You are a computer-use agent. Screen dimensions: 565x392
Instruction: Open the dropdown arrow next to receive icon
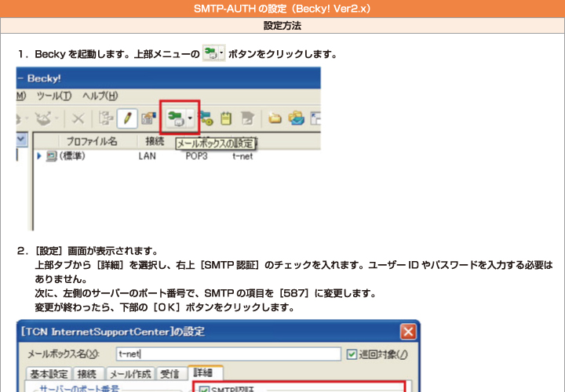coord(56,118)
